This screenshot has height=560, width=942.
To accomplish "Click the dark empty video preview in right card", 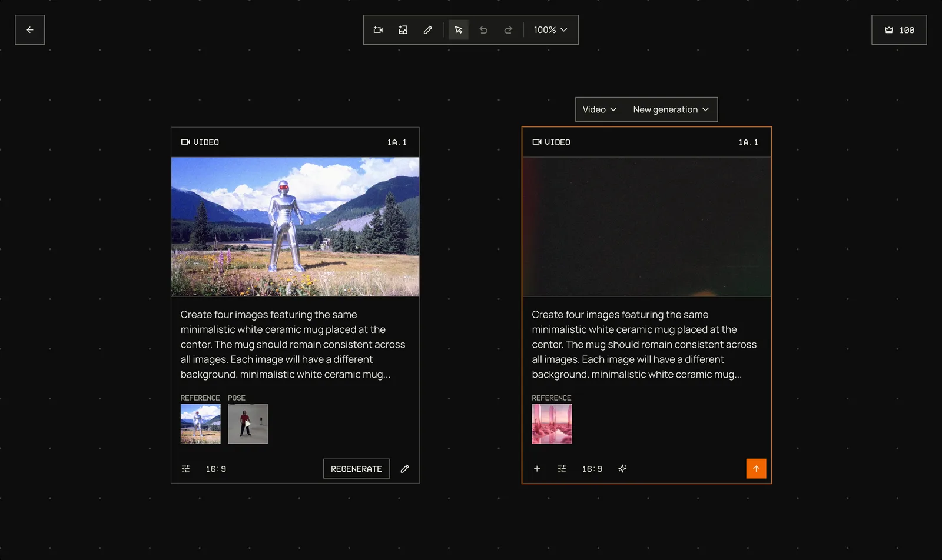I will point(646,226).
